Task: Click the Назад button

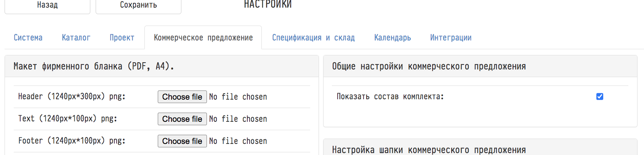Action: [x=47, y=5]
